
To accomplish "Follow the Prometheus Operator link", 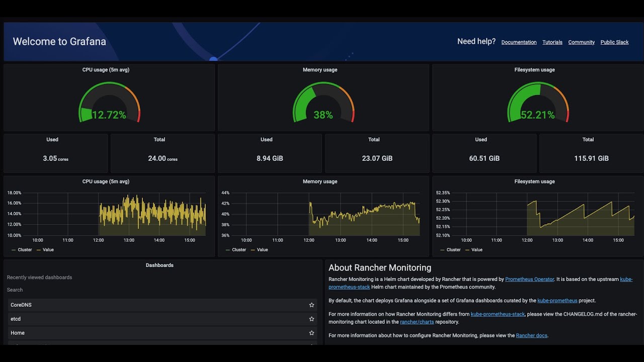I will [529, 279].
